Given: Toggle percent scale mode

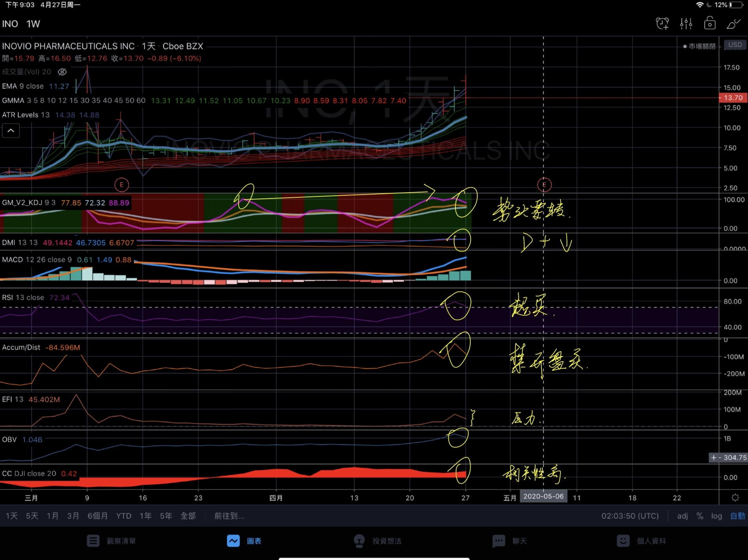Looking at the screenshot, I should 700,516.
